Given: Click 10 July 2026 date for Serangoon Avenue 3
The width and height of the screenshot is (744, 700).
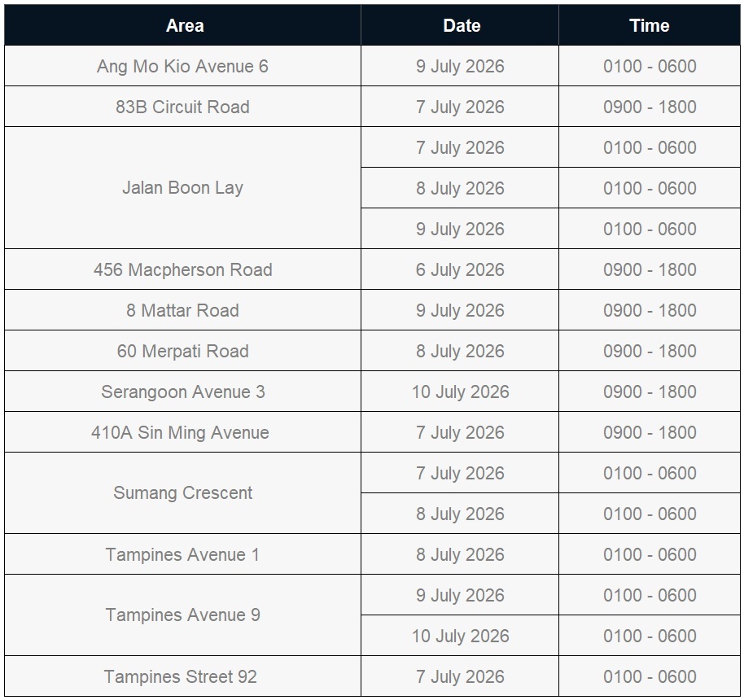Looking at the screenshot, I should pos(460,392).
